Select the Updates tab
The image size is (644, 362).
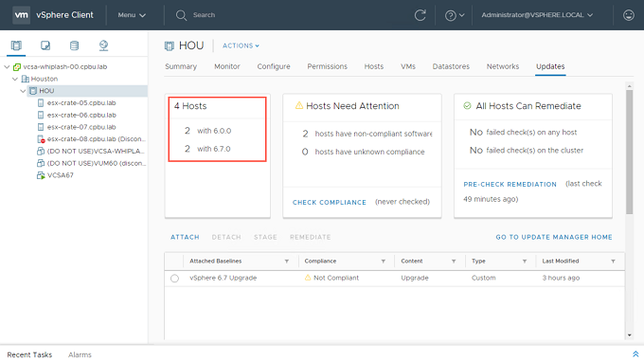tap(550, 66)
